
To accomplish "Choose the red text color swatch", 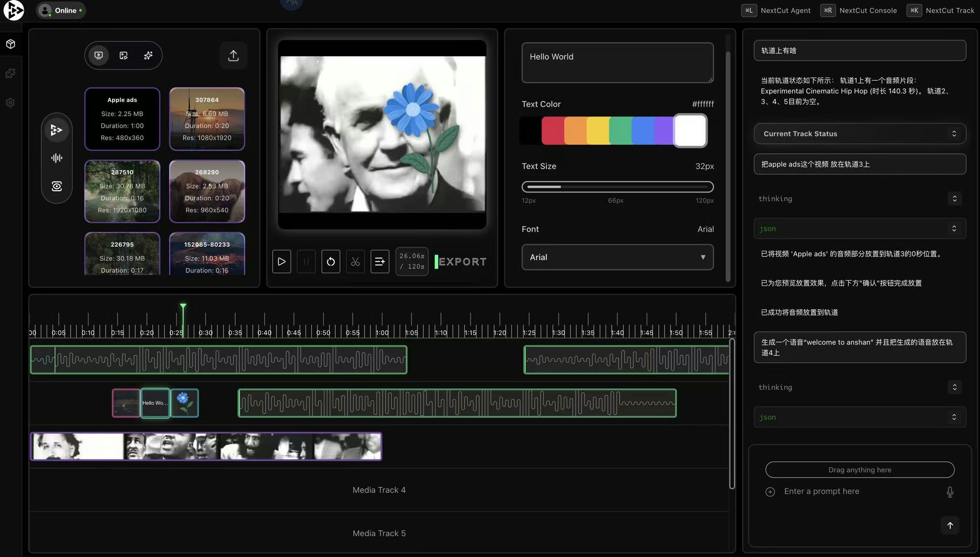I will click(x=553, y=131).
